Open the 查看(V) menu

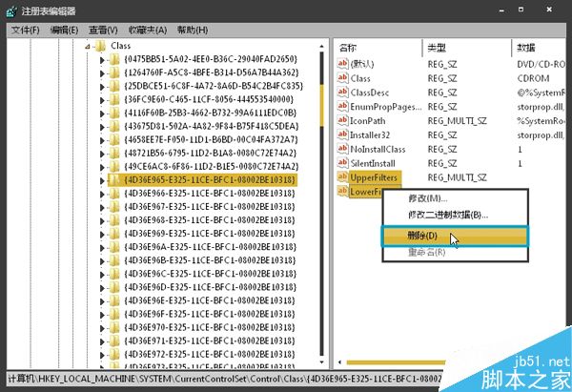(x=103, y=30)
